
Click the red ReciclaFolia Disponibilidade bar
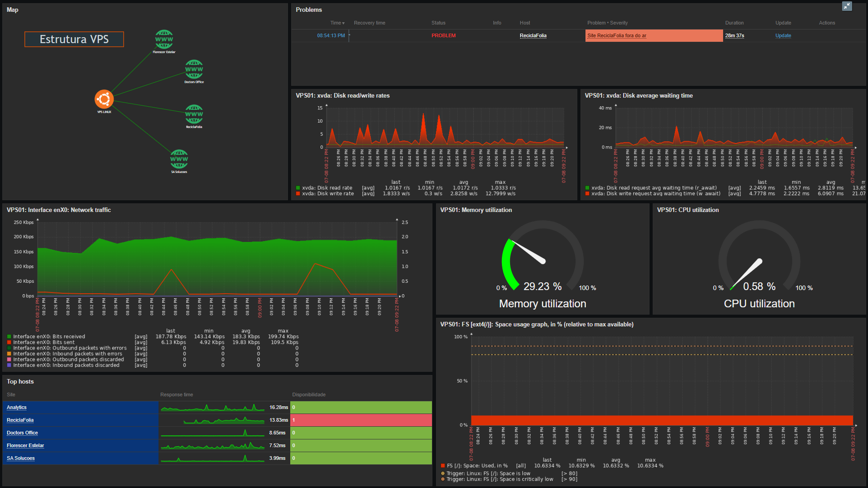[361, 420]
